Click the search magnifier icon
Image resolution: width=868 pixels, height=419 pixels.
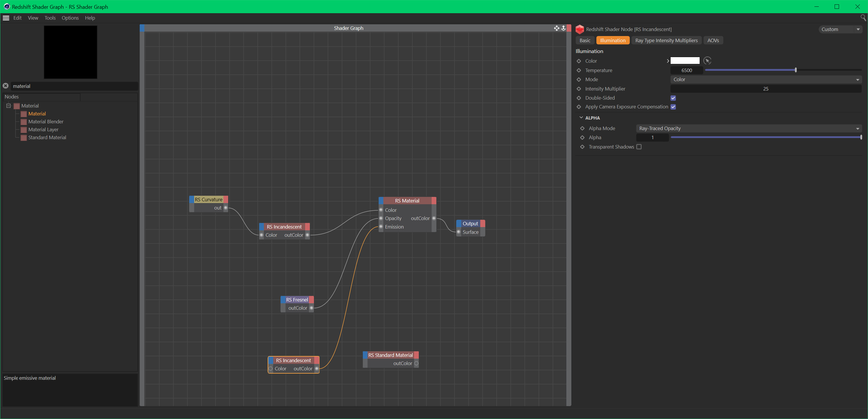pyautogui.click(x=863, y=18)
